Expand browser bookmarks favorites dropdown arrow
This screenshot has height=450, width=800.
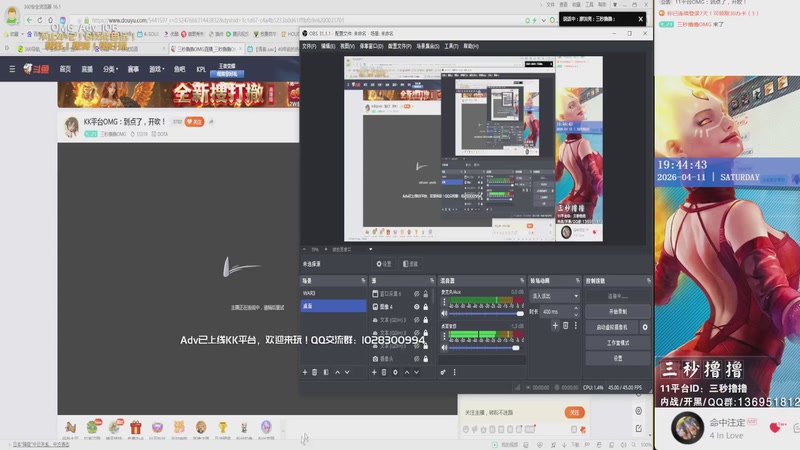[22, 34]
